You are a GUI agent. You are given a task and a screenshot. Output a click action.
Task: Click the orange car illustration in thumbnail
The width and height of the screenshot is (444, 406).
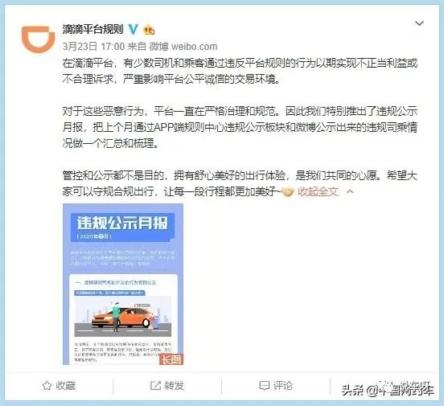[123, 318]
